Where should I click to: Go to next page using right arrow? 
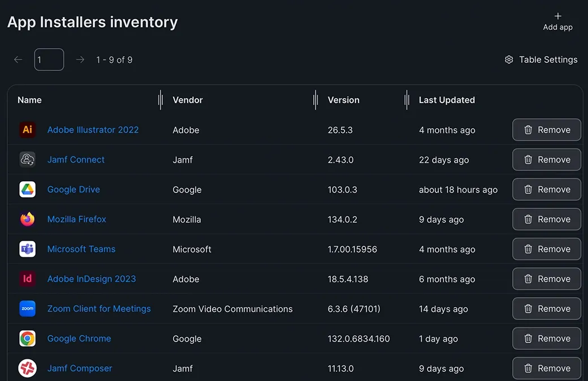coord(80,59)
